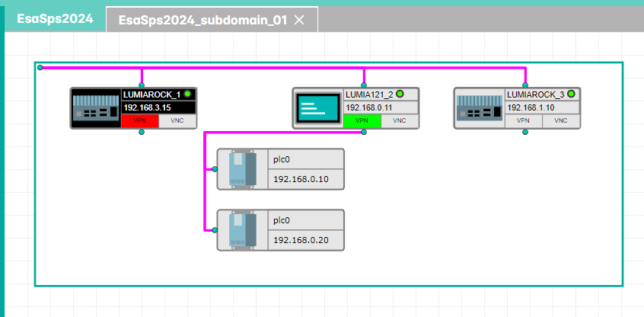
Task: Click the green status LED on LUMIAROCK_1
Action: (188, 94)
